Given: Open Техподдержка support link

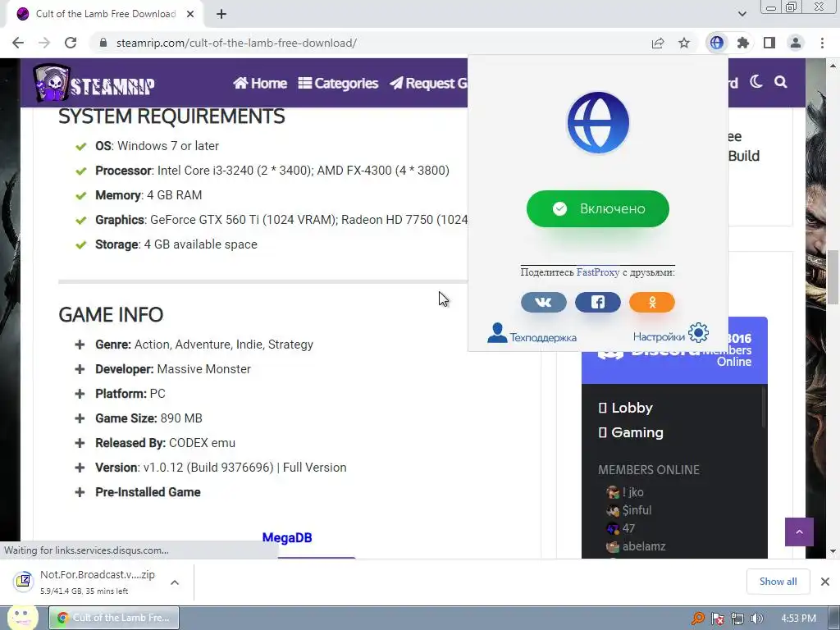Looking at the screenshot, I should tap(532, 335).
